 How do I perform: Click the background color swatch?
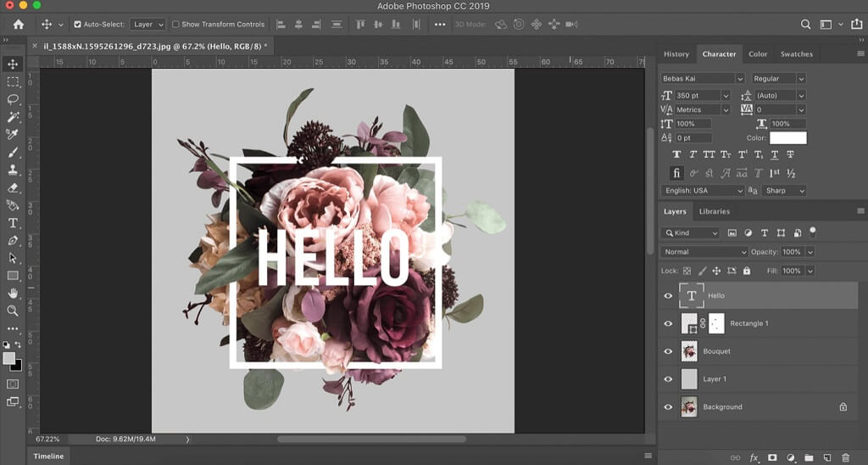pos(18,366)
